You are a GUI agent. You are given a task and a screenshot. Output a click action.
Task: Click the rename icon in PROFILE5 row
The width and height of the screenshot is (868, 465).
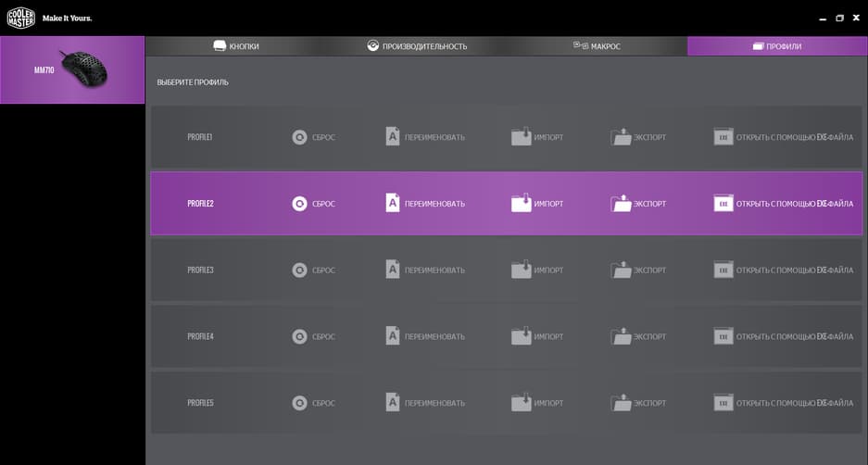pos(393,402)
